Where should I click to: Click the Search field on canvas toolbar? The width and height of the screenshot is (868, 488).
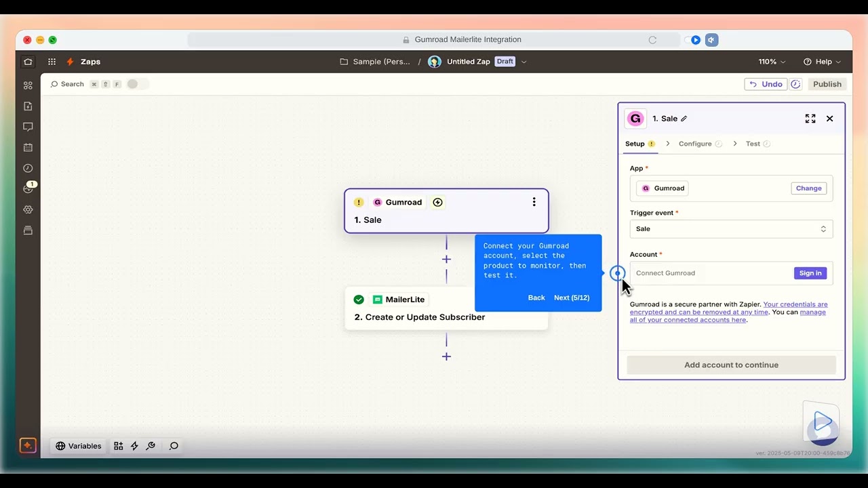coord(67,84)
